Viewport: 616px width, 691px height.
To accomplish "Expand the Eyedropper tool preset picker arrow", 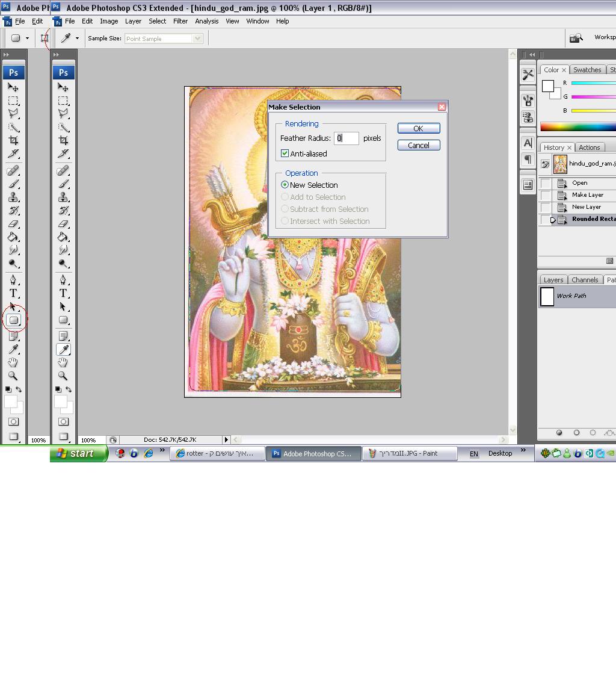I will [77, 39].
